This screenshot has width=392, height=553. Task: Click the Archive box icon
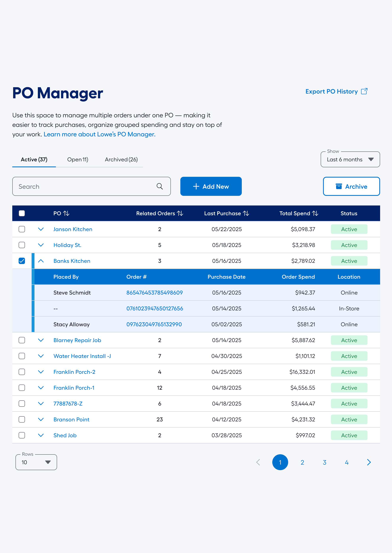[x=339, y=186]
